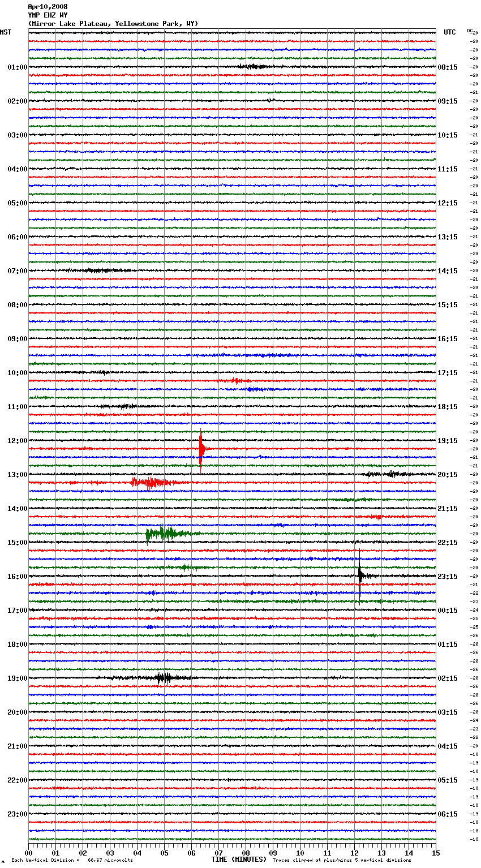
Task: Select the 16:00 MST time label
Action: (x=18, y=577)
